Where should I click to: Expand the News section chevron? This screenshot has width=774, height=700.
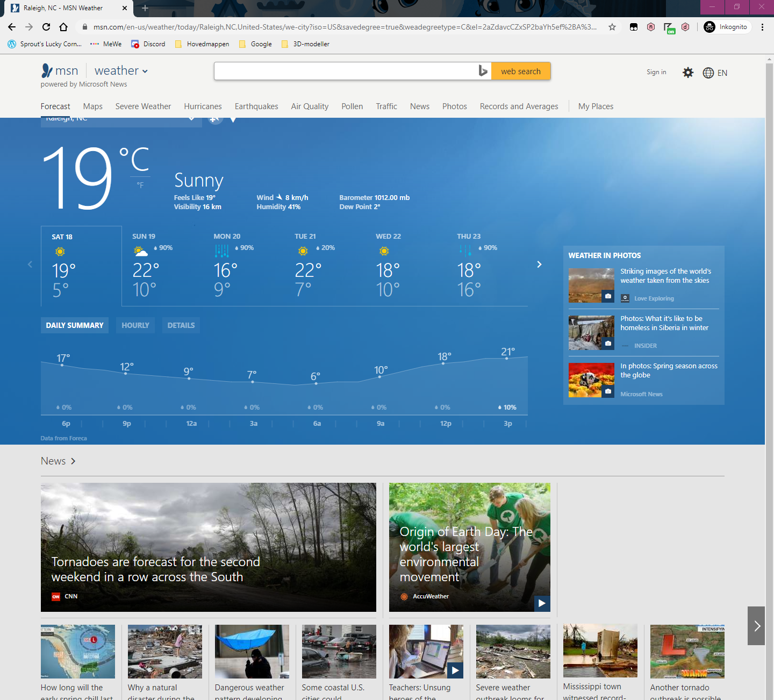click(73, 461)
